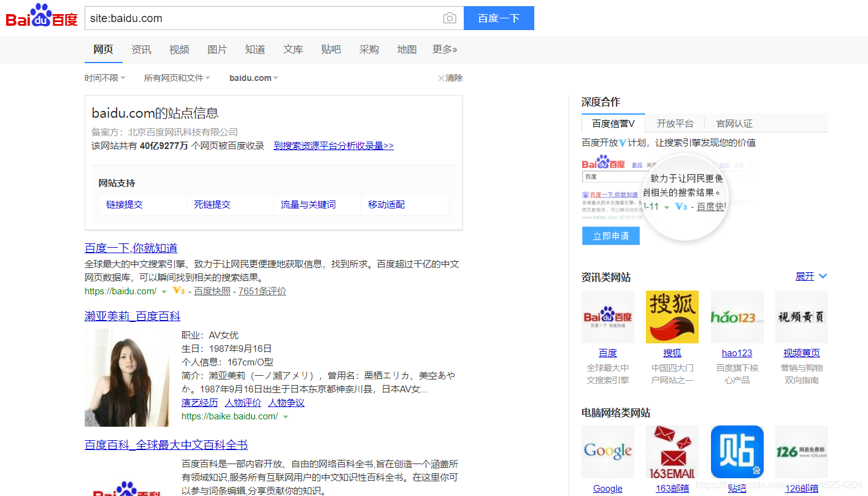This screenshot has height=496, width=868.
Task: Open the 演艺经历 sublink
Action: 199,403
